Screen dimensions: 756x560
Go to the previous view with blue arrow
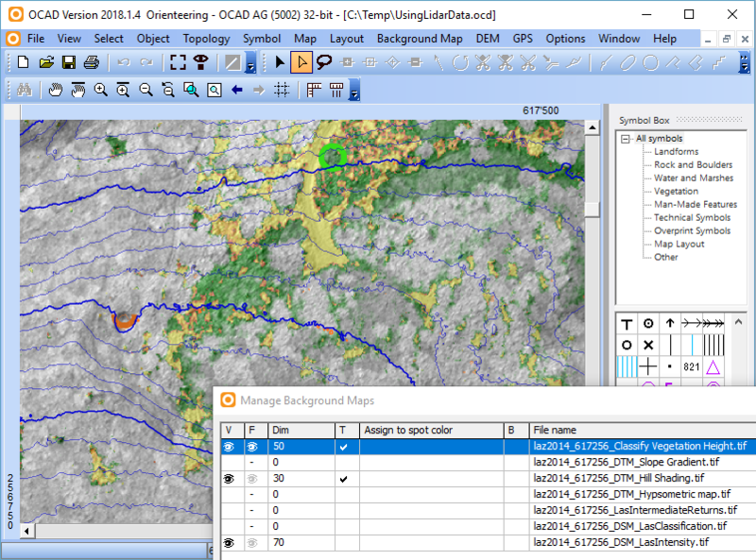pyautogui.click(x=237, y=90)
